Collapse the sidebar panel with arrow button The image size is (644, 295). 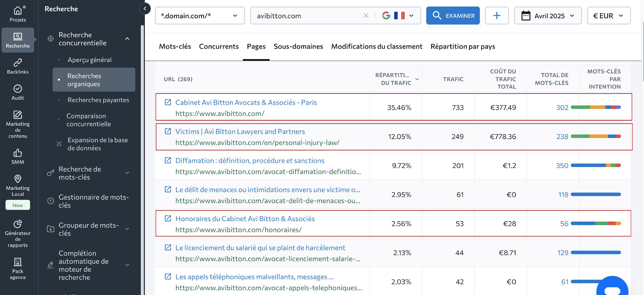145,9
